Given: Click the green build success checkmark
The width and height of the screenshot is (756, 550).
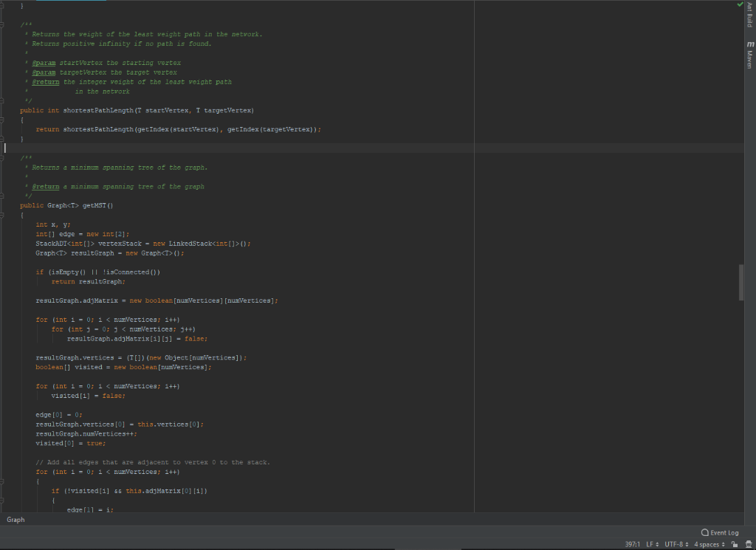Looking at the screenshot, I should (x=740, y=4).
